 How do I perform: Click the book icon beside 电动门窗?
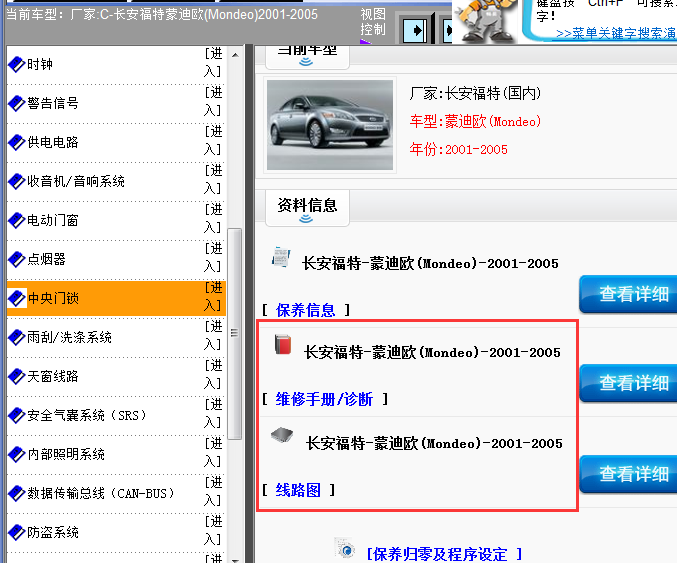(x=17, y=221)
